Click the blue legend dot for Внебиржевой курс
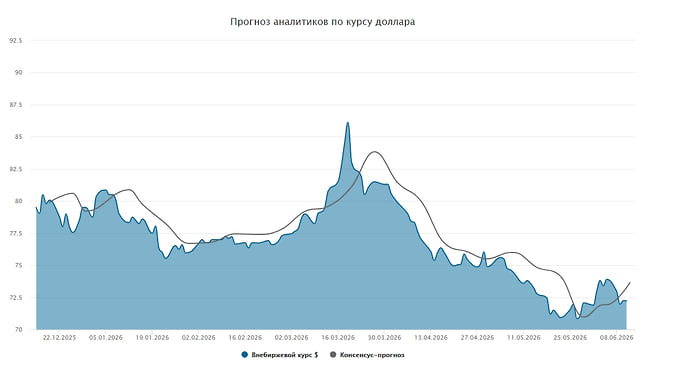 [x=245, y=355]
